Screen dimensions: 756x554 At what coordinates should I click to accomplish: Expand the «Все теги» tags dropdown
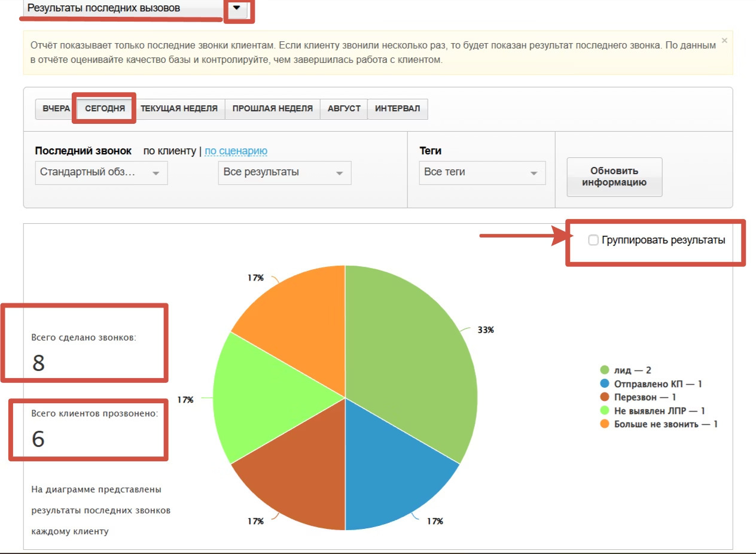coord(482,172)
